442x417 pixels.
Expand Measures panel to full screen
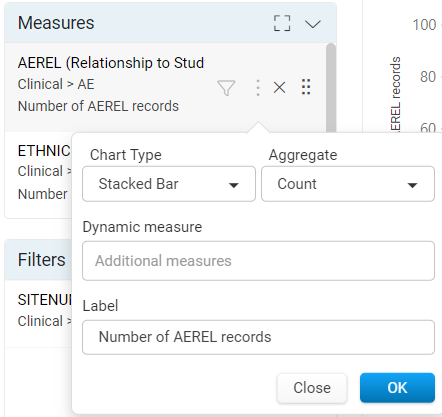click(282, 23)
